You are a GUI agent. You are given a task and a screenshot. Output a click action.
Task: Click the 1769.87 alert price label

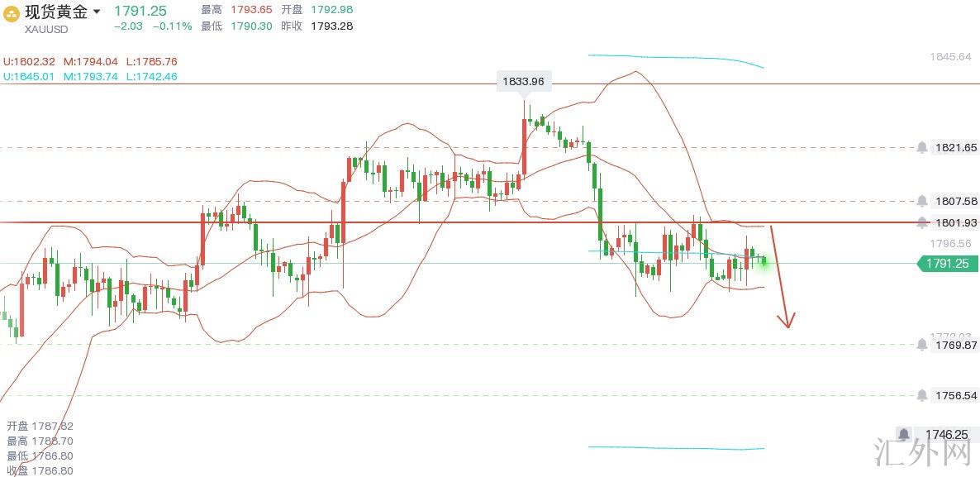point(956,345)
